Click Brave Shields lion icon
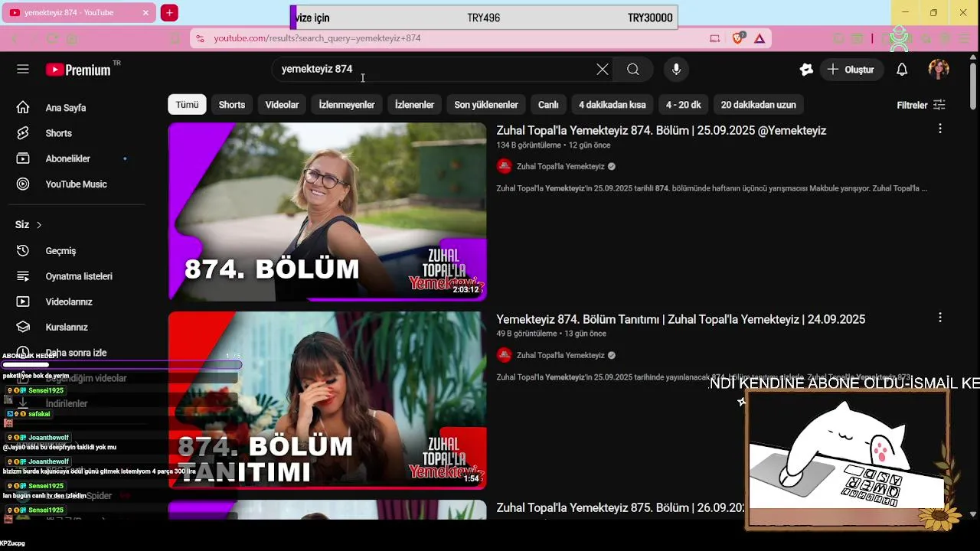The height and width of the screenshot is (551, 980). tap(738, 38)
